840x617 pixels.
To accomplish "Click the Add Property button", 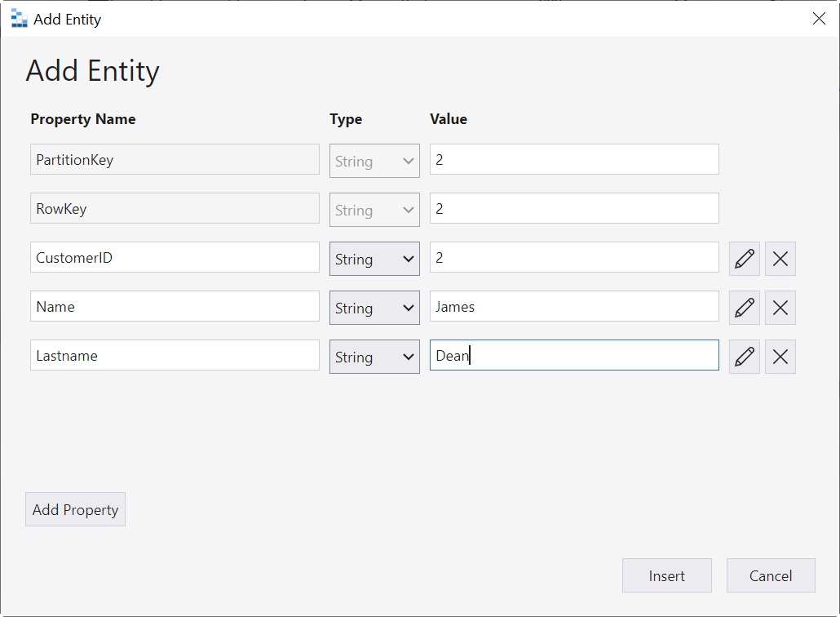I will point(75,509).
